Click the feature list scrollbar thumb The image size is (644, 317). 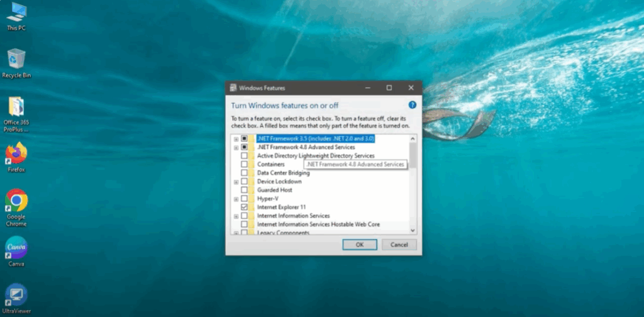[413, 155]
